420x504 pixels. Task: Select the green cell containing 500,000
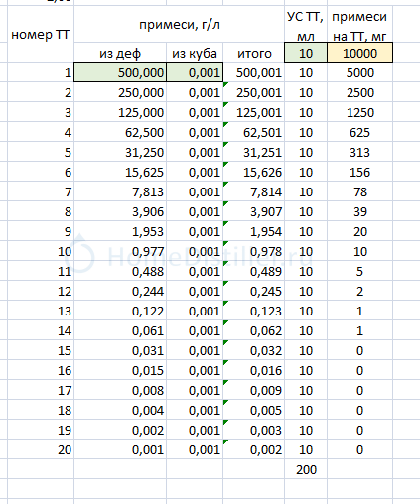pyautogui.click(x=120, y=72)
